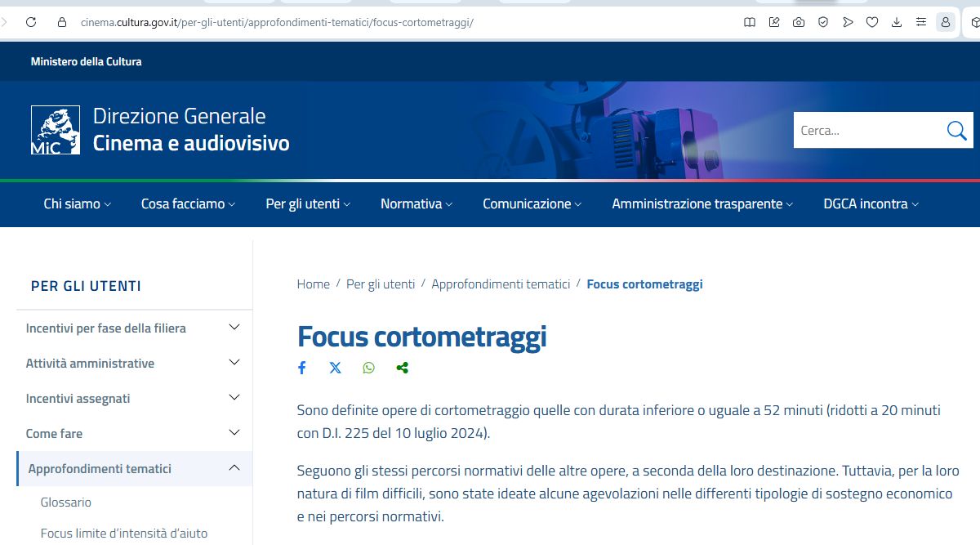Open the Cosa facciamo menu
This screenshot has height=545, width=980.
click(188, 203)
